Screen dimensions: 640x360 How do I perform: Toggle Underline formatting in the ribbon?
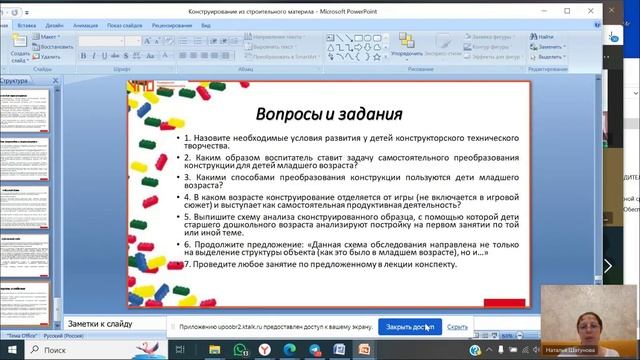104,56
